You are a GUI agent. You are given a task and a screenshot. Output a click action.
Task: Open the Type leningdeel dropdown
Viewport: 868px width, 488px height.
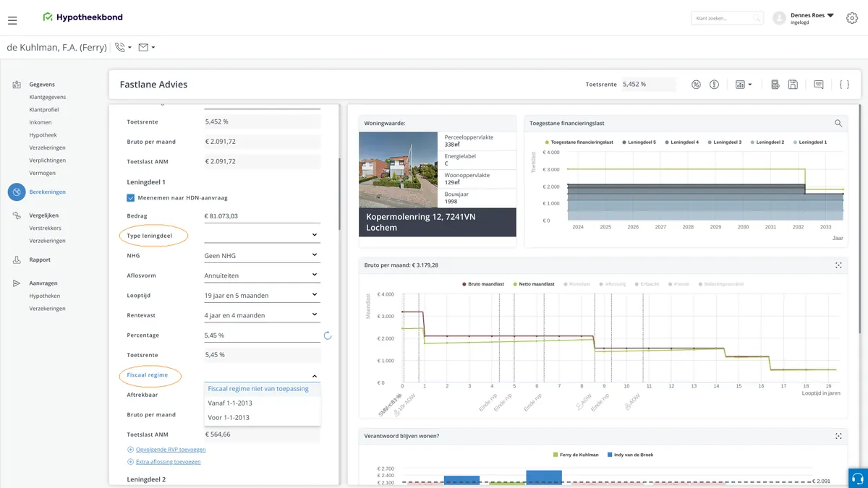click(262, 235)
